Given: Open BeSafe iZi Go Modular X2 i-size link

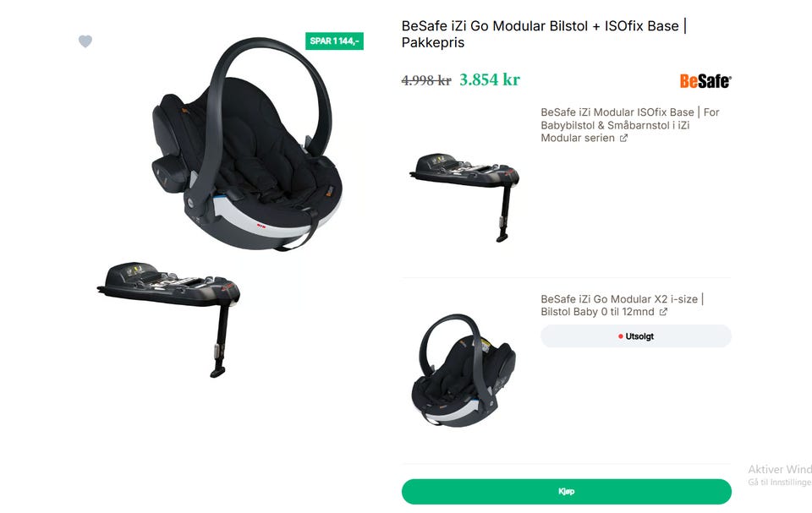Looking at the screenshot, I should [622, 305].
